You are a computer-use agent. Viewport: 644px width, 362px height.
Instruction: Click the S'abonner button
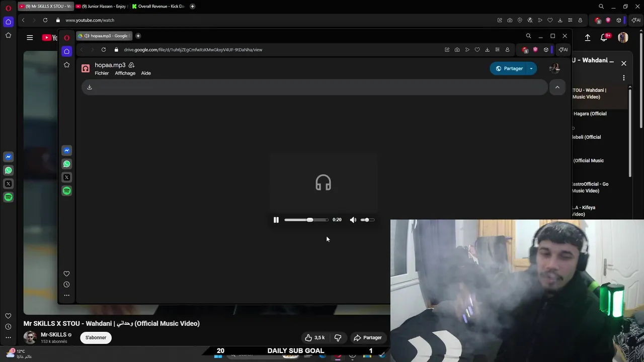point(96,338)
